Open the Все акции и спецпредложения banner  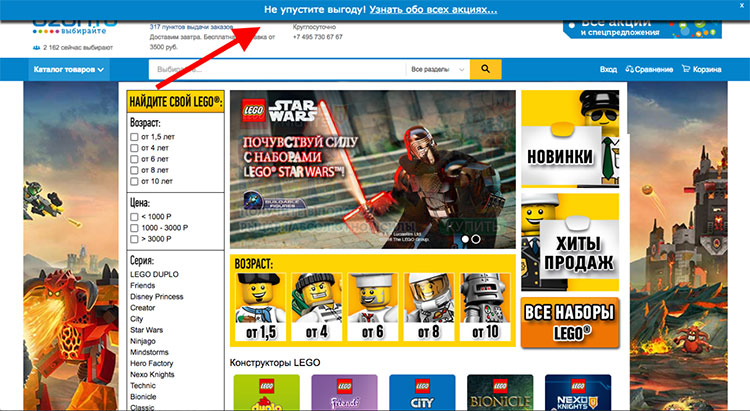(x=642, y=28)
